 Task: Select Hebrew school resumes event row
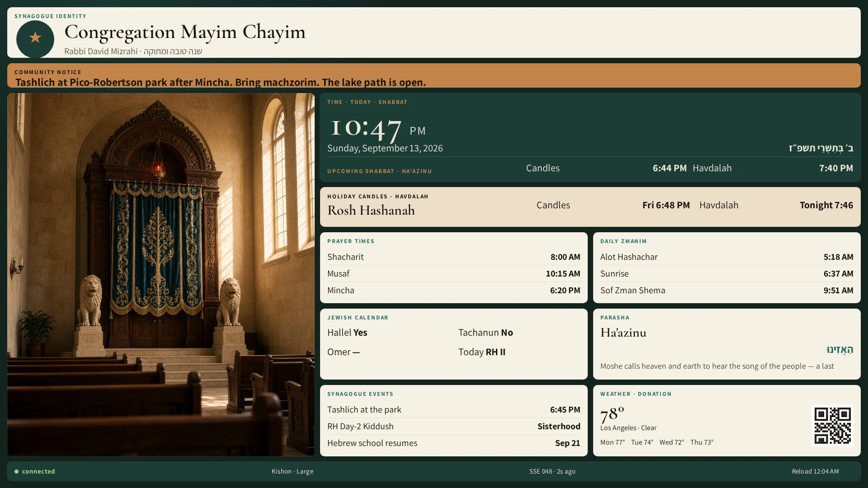(x=454, y=443)
